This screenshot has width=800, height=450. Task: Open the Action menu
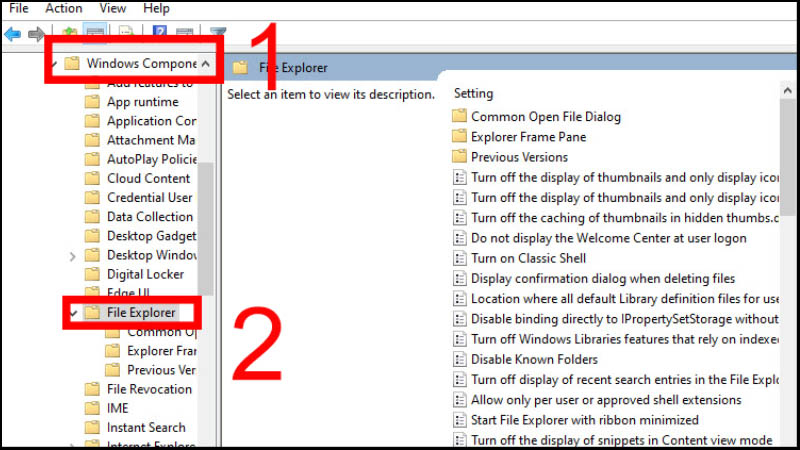point(64,9)
